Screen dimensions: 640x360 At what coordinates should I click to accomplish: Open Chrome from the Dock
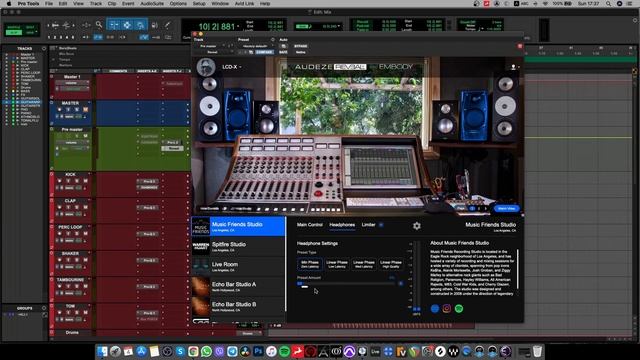point(193,351)
